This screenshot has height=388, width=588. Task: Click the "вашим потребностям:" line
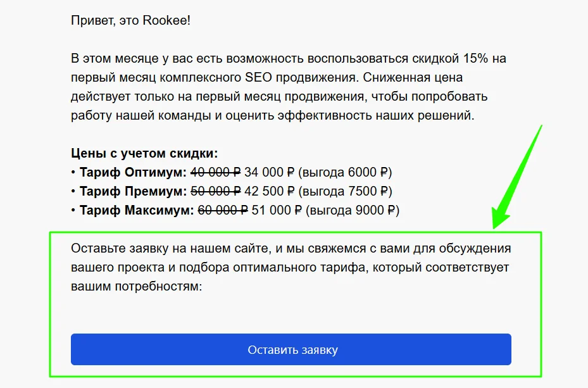tap(136, 286)
